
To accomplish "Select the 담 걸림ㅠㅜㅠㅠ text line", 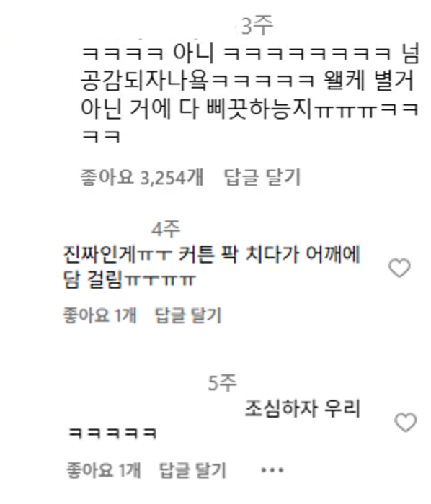I will 130,280.
